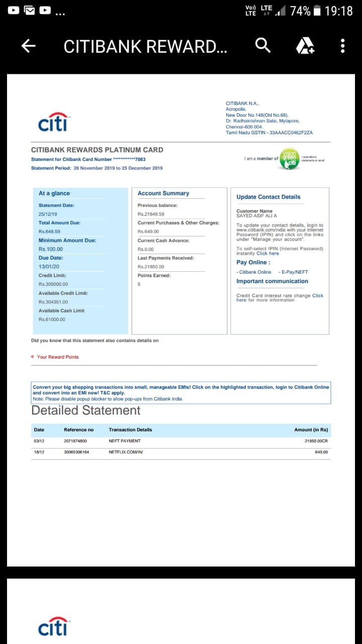
Task: Tap the Due Date 13/01/20 value
Action: 49,267
